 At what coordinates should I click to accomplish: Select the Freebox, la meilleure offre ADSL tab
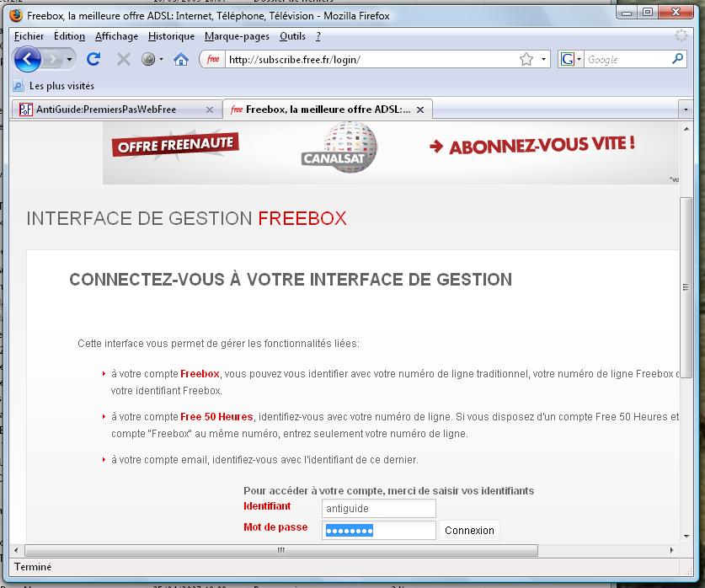(328, 110)
